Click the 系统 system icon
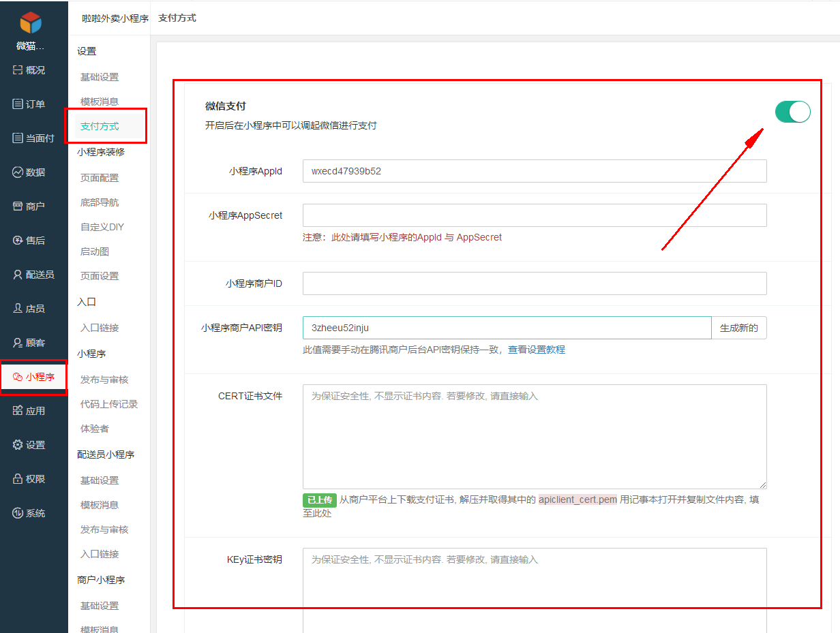840x633 pixels. 18,512
